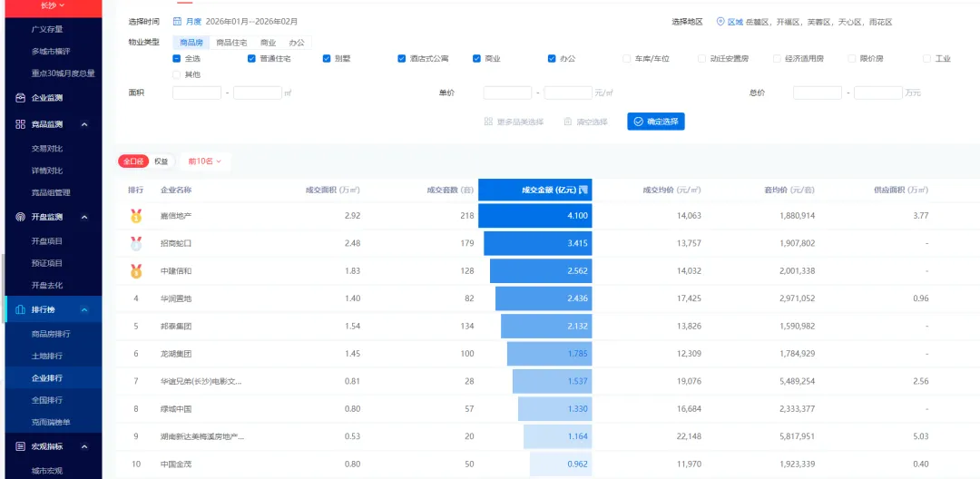The height and width of the screenshot is (479, 980).
Task: Uncheck the 酒店式公寓 checkbox
Action: tap(401, 59)
